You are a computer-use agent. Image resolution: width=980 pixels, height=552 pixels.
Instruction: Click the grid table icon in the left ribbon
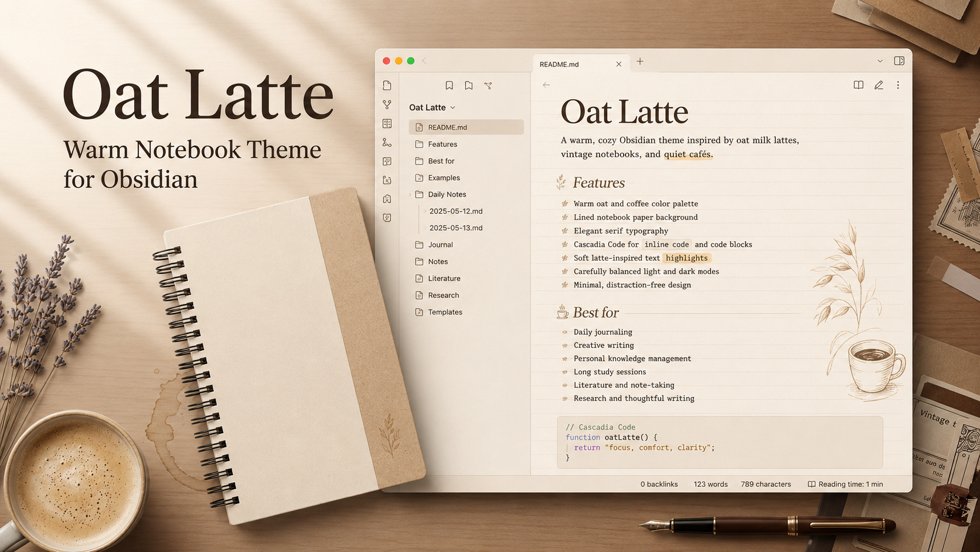[387, 123]
